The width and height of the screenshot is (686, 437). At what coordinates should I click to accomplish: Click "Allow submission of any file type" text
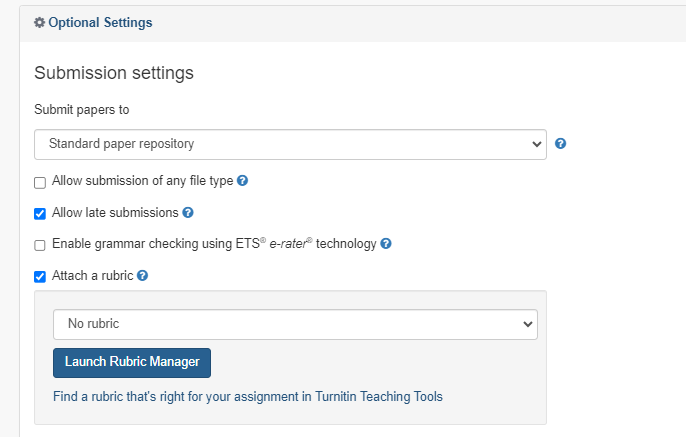tap(143, 182)
